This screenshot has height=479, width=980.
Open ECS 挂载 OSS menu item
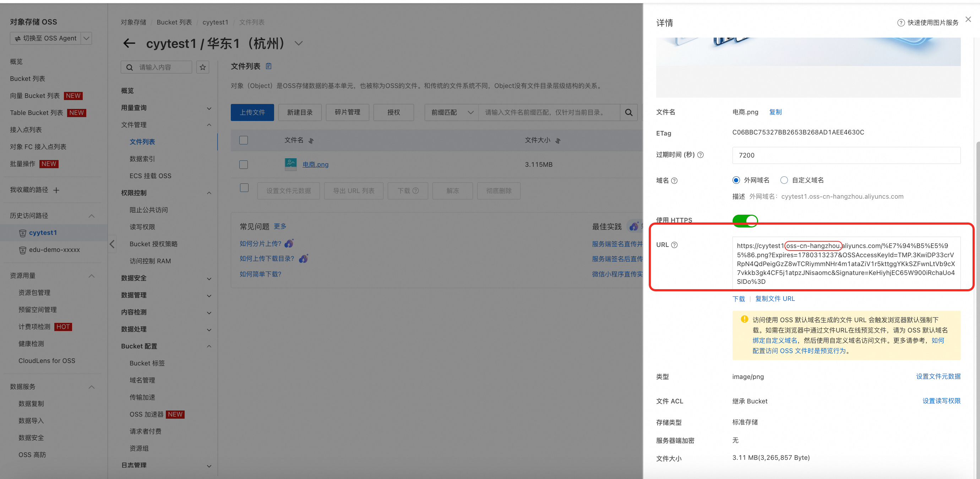[x=150, y=176]
